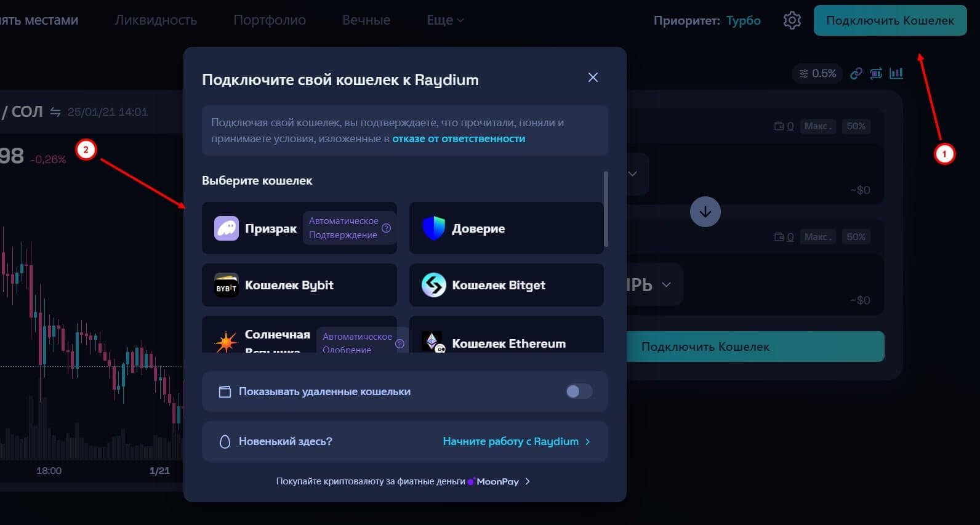Switch to the Портфолио tab
The width and height of the screenshot is (980, 525).
tap(269, 20)
